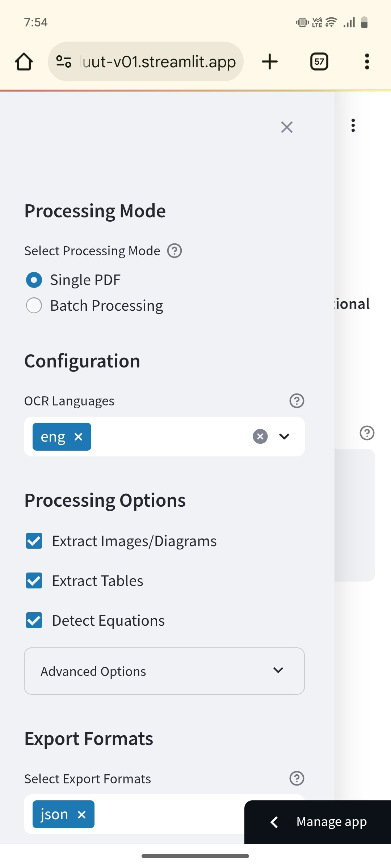Image resolution: width=391 pixels, height=868 pixels.
Task: Open the Chrome three-dot overflow menu
Action: click(367, 61)
